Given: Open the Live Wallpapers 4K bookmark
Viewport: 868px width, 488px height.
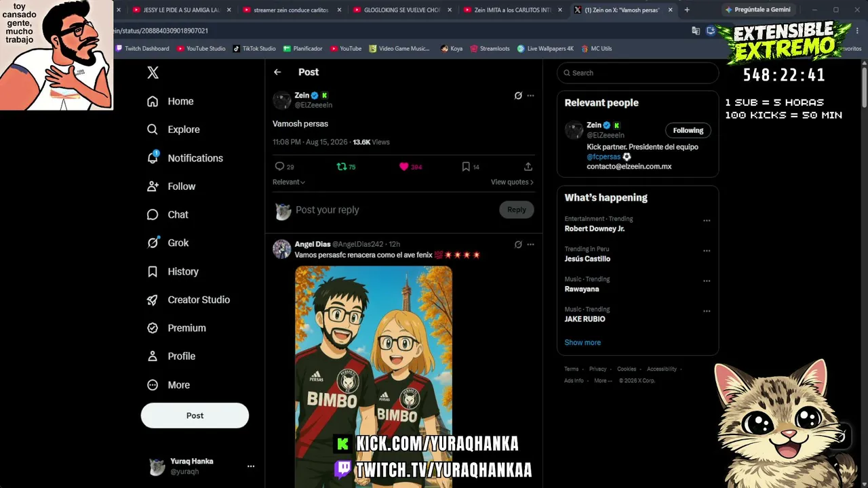Looking at the screenshot, I should [x=545, y=49].
